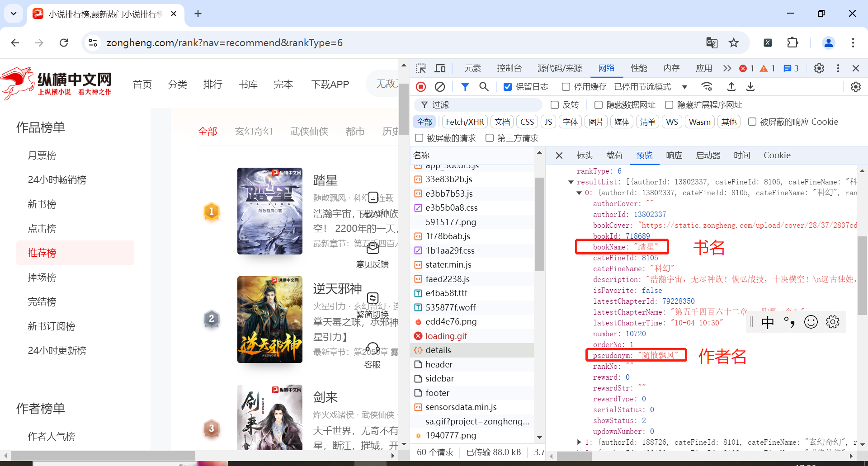Open network panel settings gear
Image resolution: width=868 pixels, height=466 pixels.
(856, 86)
